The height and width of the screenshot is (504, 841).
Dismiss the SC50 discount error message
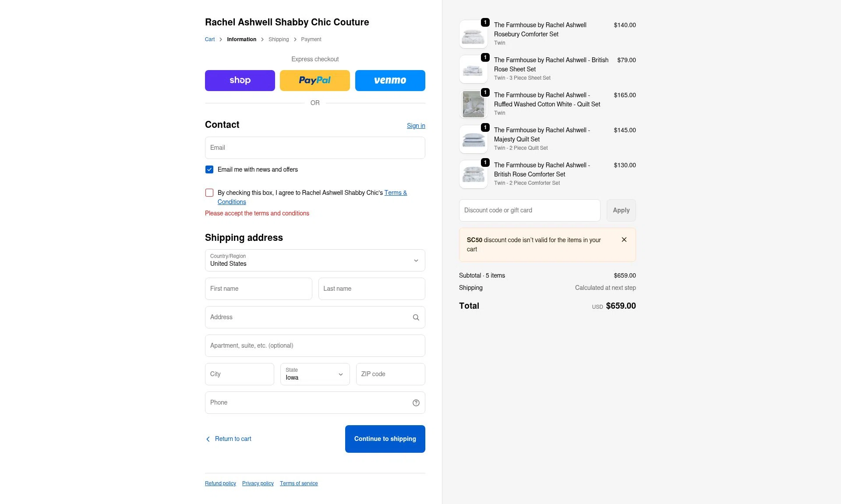pyautogui.click(x=624, y=240)
